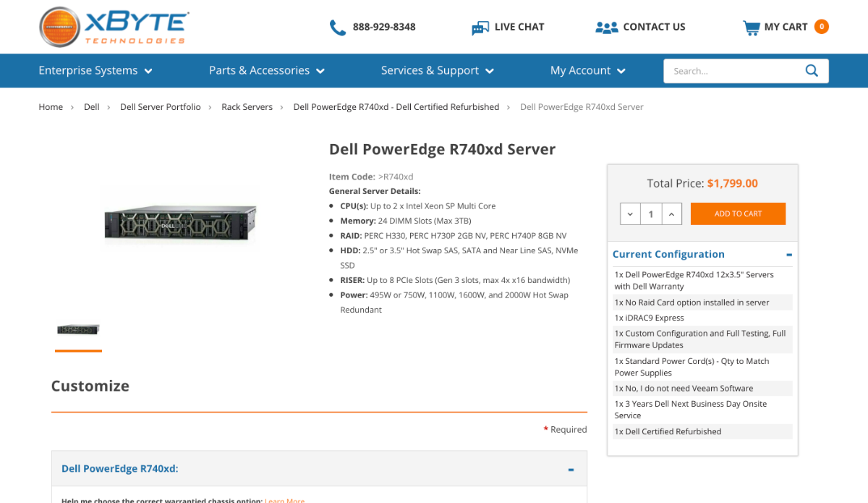Open MY CART link
This screenshot has height=503, width=868.
pyautogui.click(x=786, y=27)
